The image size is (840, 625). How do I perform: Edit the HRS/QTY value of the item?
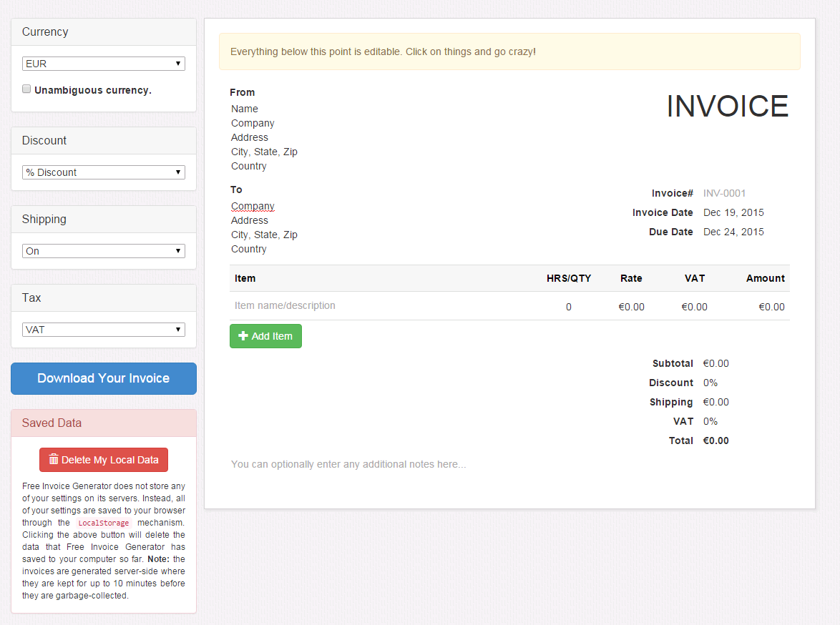click(568, 306)
